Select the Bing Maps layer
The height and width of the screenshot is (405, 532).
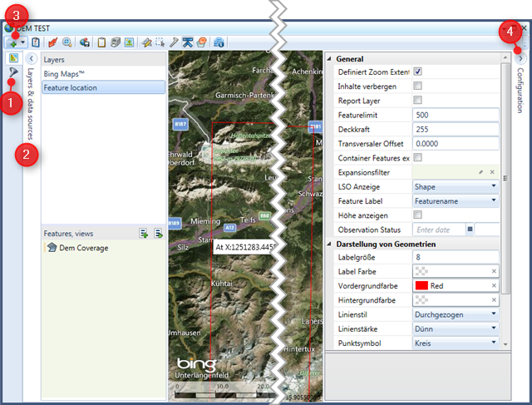103,74
